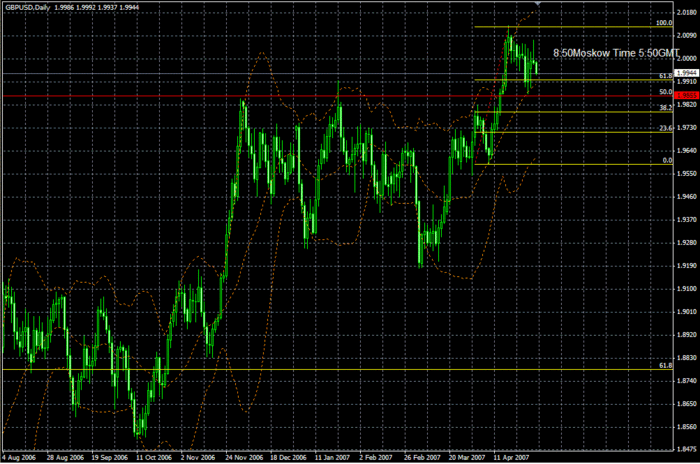Click the '4 Aug 2006' date on time axis
Screen dimensions: 700x464
19,458
